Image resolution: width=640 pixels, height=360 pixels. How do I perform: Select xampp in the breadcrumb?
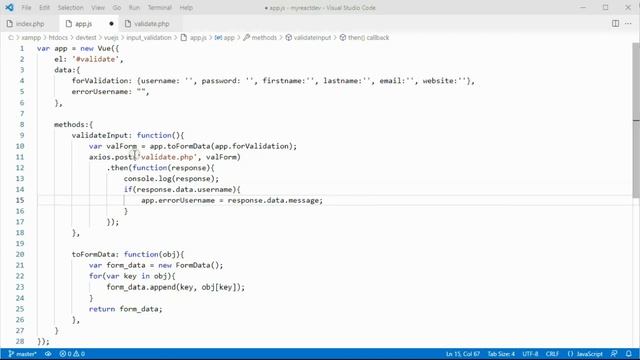(x=31, y=38)
